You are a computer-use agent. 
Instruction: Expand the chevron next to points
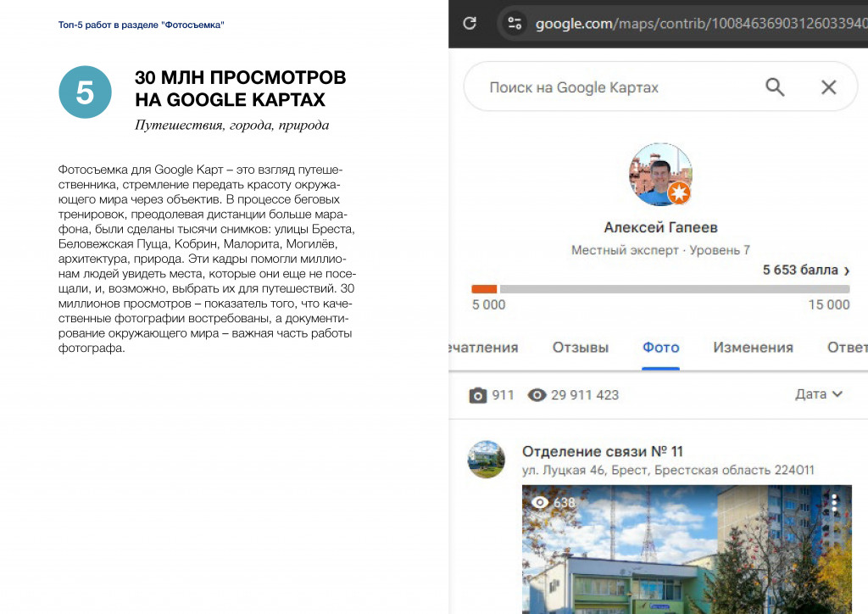coord(847,271)
